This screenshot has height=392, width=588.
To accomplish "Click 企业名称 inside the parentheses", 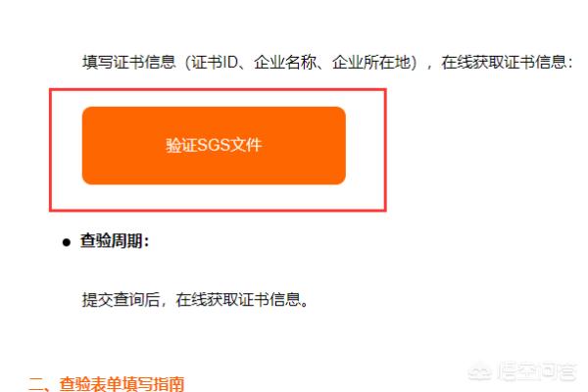I will pos(285,62).
